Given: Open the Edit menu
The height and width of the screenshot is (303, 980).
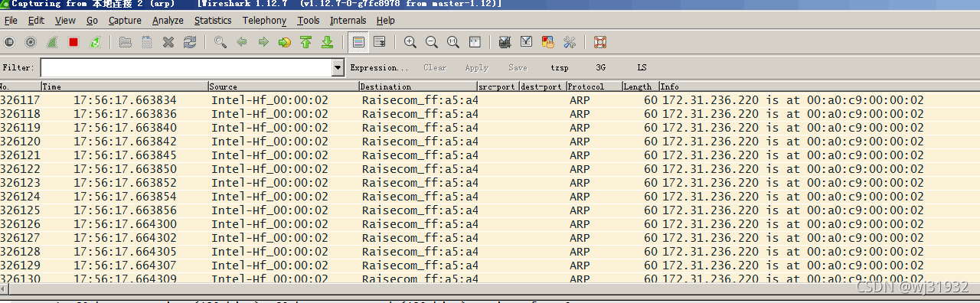Looking at the screenshot, I should [36, 21].
